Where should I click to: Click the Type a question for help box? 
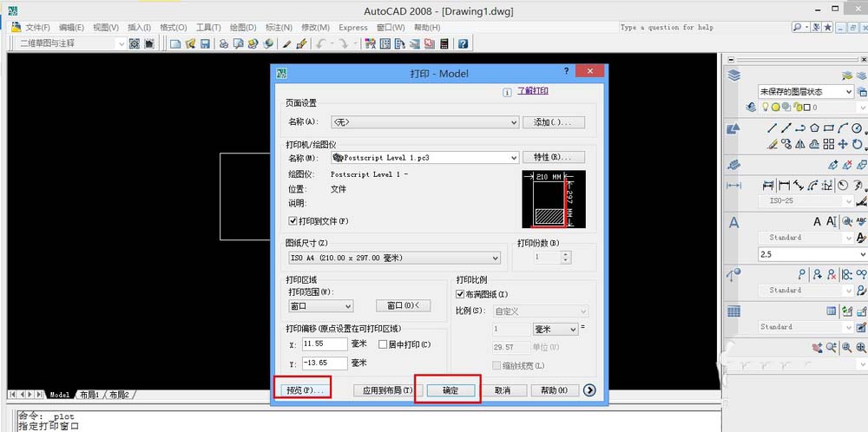click(703, 27)
